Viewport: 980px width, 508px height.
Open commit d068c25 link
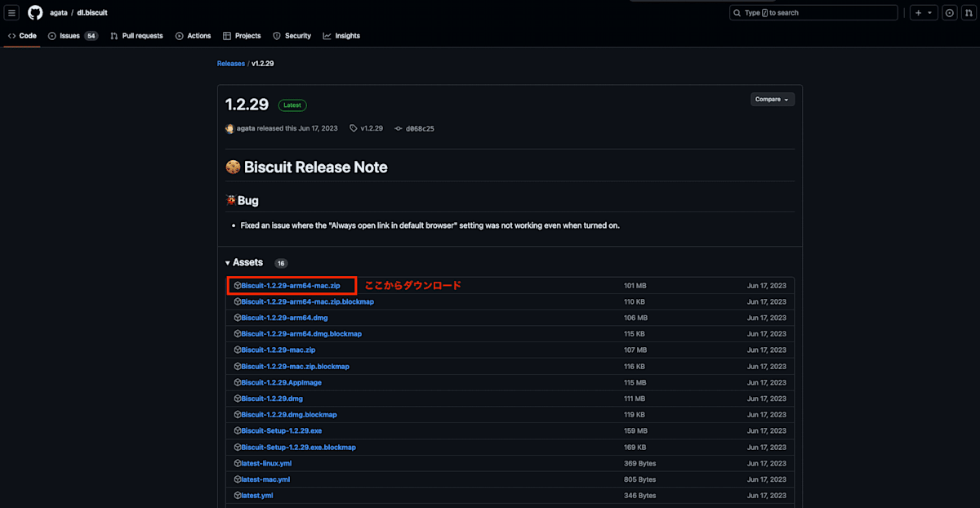[414, 128]
